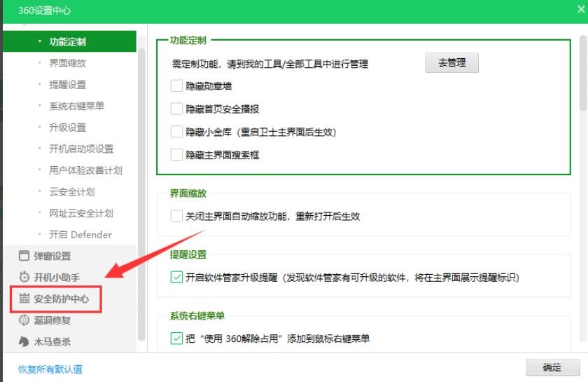Click the 弹窗设置 window icon

pos(24,256)
